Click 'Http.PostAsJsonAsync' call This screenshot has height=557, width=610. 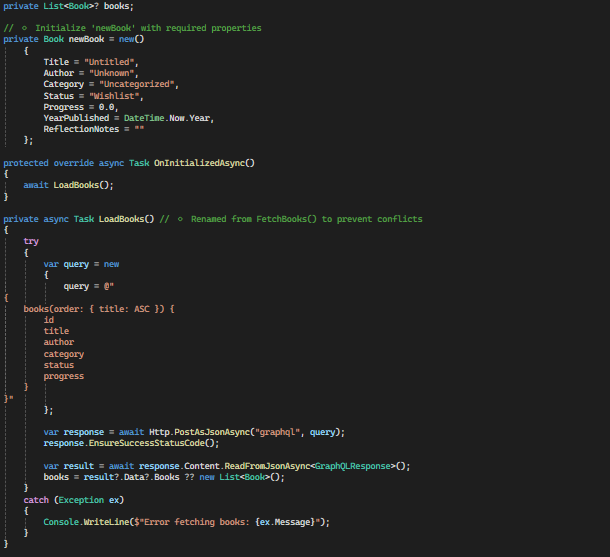pos(200,432)
